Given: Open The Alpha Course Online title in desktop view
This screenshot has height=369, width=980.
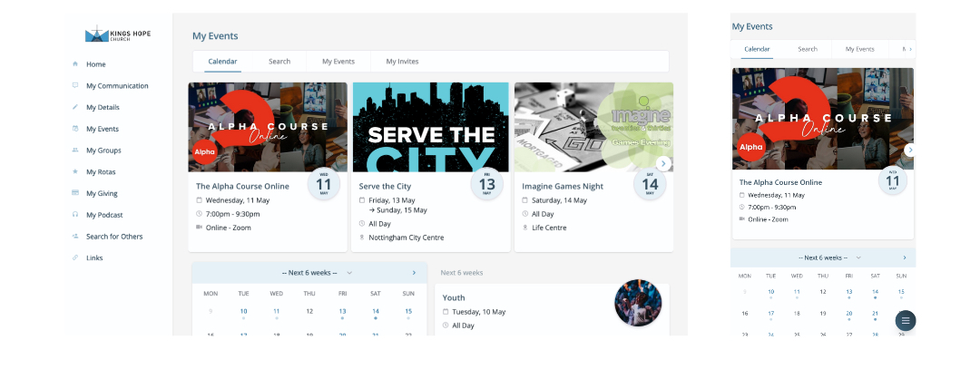Looking at the screenshot, I should pos(242,186).
